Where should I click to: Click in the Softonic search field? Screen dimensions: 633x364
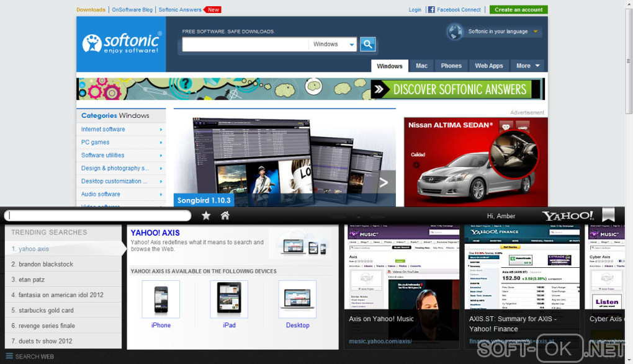tap(245, 45)
